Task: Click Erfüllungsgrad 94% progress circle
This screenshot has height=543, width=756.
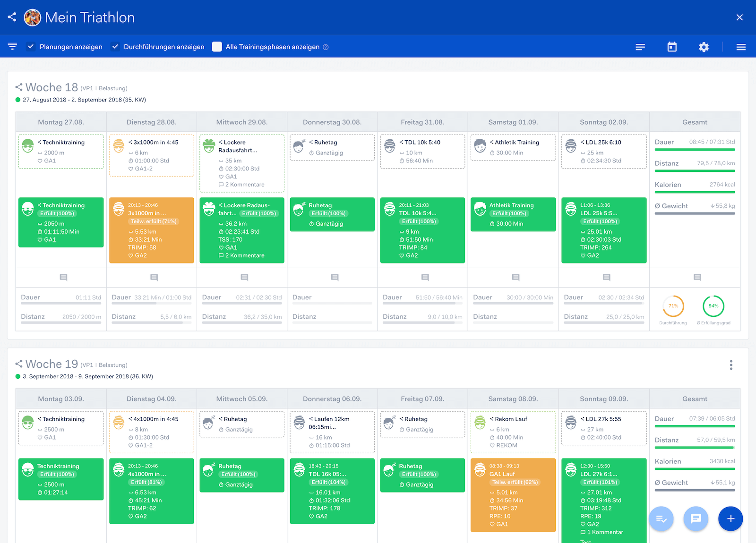Action: 713,306
